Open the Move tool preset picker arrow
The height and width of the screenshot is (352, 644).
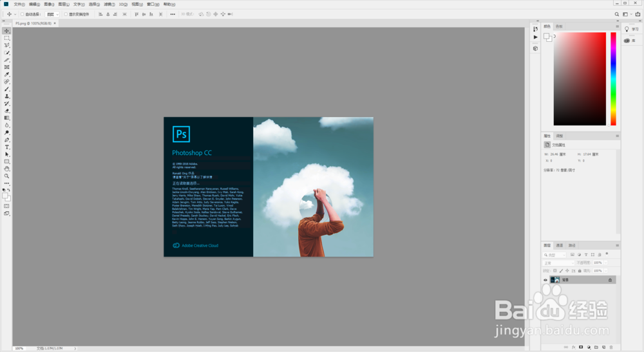click(15, 14)
